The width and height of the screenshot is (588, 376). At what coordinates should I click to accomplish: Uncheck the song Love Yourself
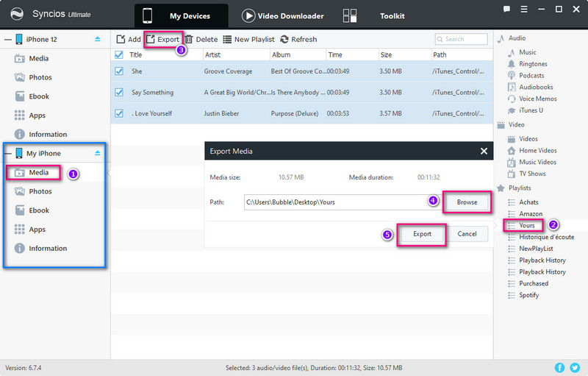(119, 113)
